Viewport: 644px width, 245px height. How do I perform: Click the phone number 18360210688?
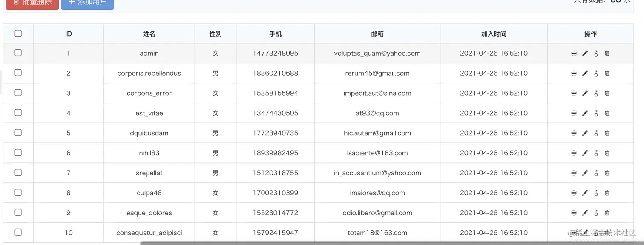click(x=276, y=74)
